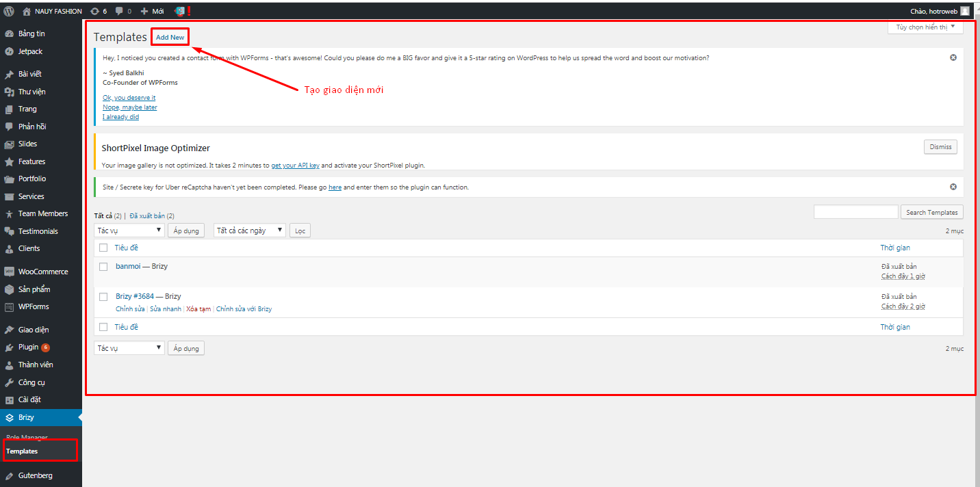Click Add New template button
Screen dimensions: 980x487
170,37
